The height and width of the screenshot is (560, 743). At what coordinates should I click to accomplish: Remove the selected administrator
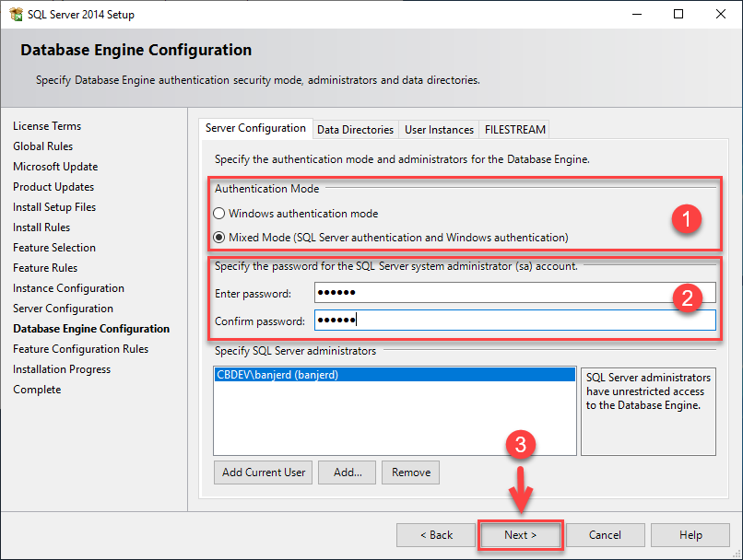(x=410, y=472)
